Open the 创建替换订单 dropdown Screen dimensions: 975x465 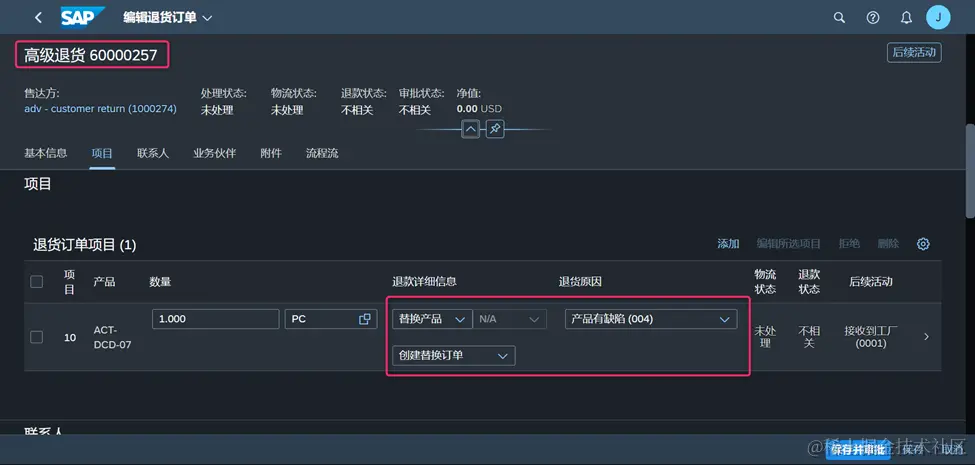coord(454,356)
